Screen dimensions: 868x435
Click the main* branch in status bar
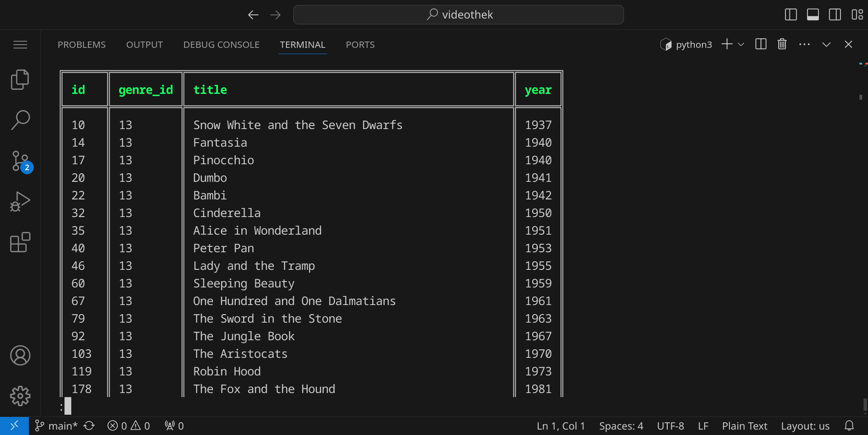57,426
